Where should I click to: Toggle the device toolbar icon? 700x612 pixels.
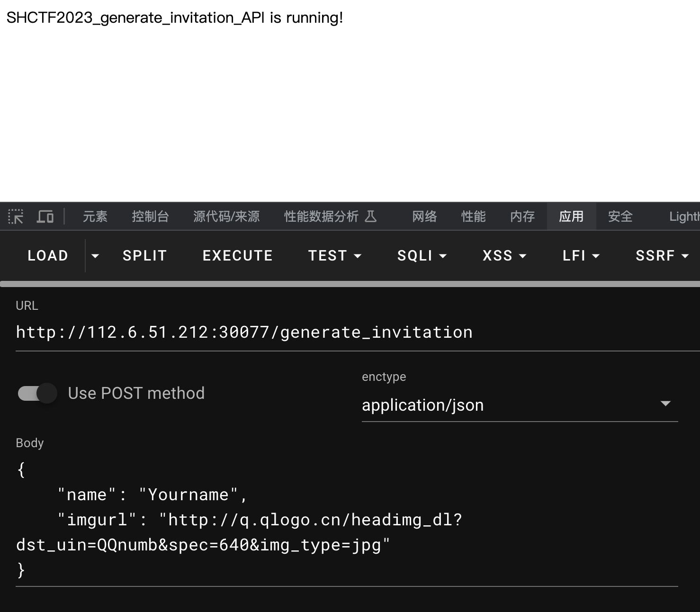tap(45, 216)
